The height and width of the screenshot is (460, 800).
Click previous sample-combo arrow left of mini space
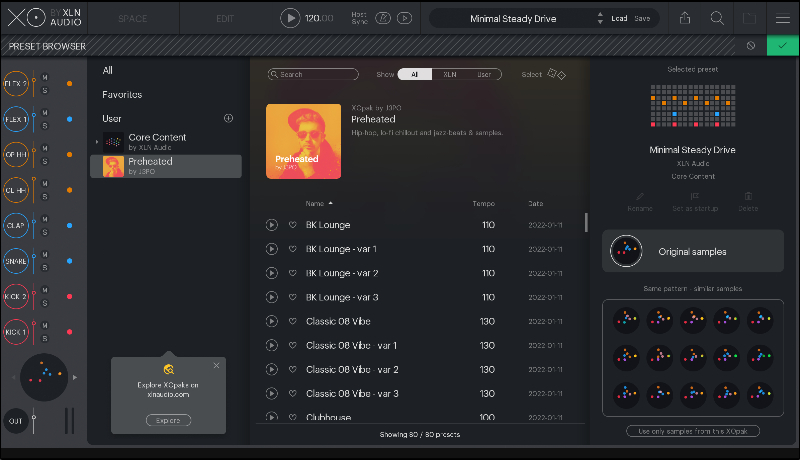pyautogui.click(x=13, y=377)
